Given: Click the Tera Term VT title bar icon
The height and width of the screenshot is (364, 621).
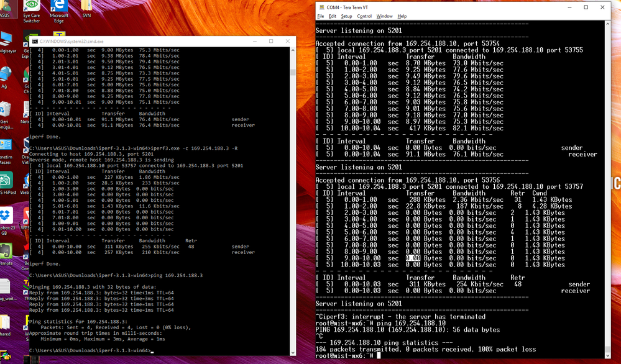Looking at the screenshot, I should [321, 7].
